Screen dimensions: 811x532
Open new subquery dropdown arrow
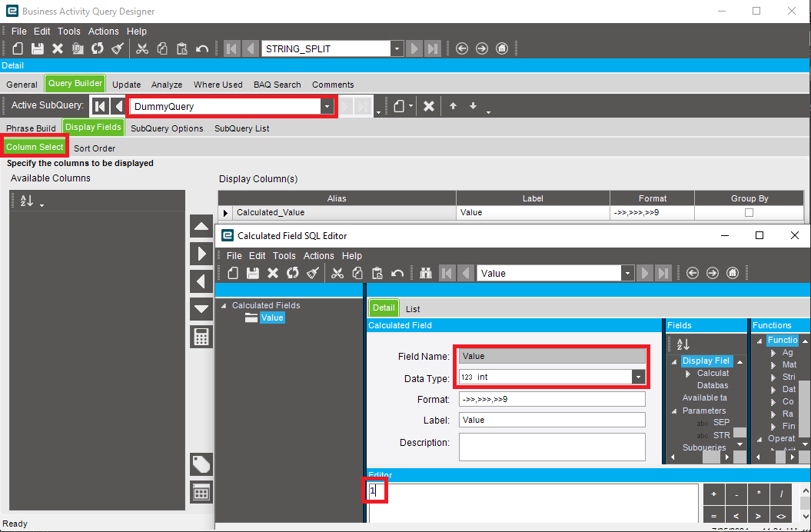(x=410, y=106)
